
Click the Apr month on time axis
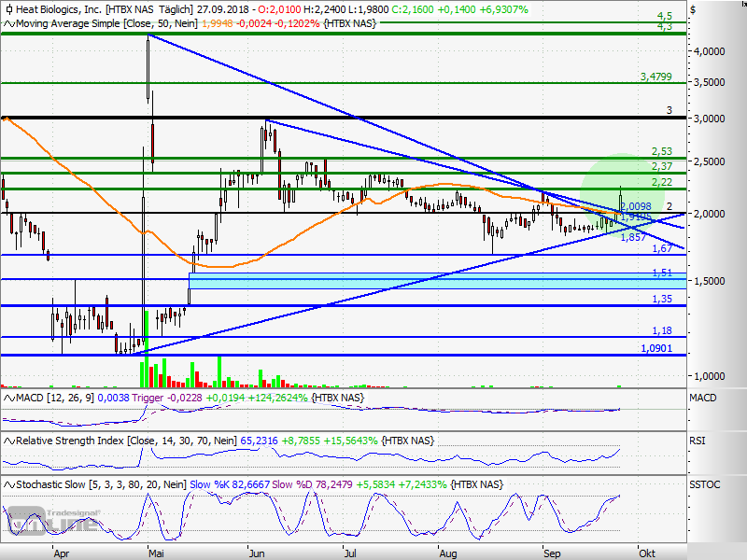(x=62, y=553)
